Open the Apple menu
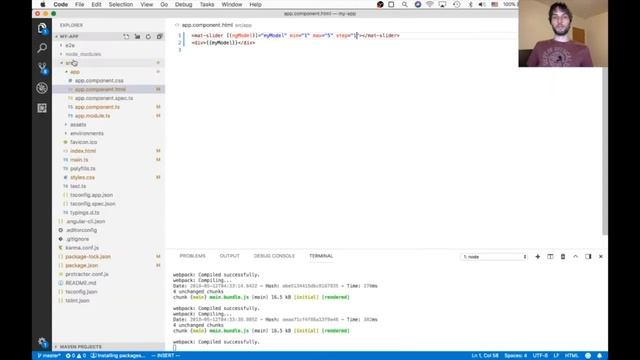This screenshot has height=360, width=640. (42, 4)
